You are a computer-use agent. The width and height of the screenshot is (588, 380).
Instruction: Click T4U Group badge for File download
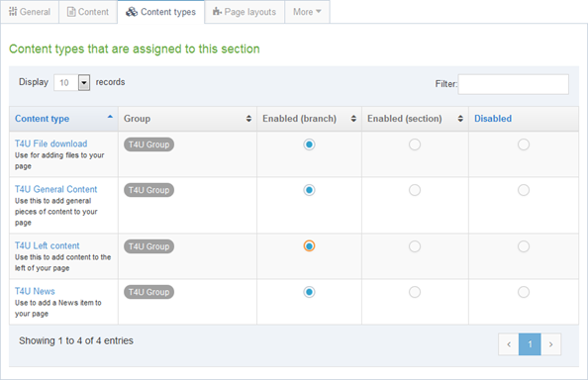pos(148,144)
